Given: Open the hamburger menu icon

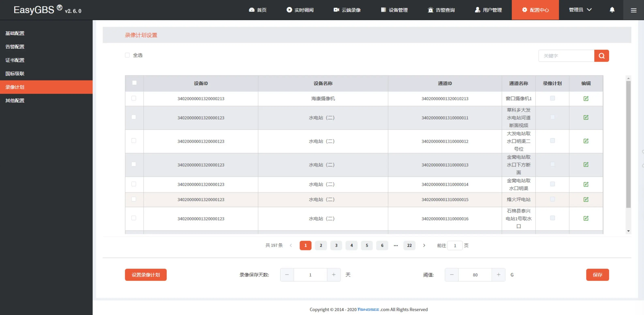Looking at the screenshot, I should [x=633, y=10].
